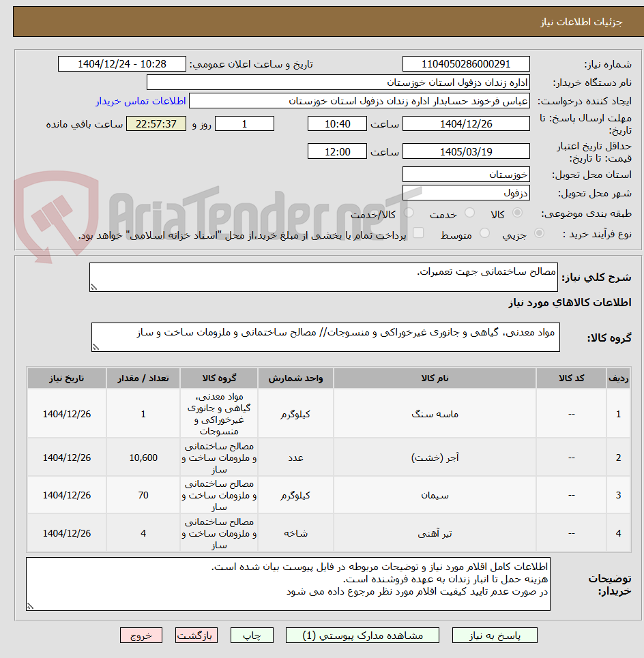Image resolution: width=644 pixels, height=658 pixels.
Task: Select the متوسط purchase type radio
Action: [484, 233]
